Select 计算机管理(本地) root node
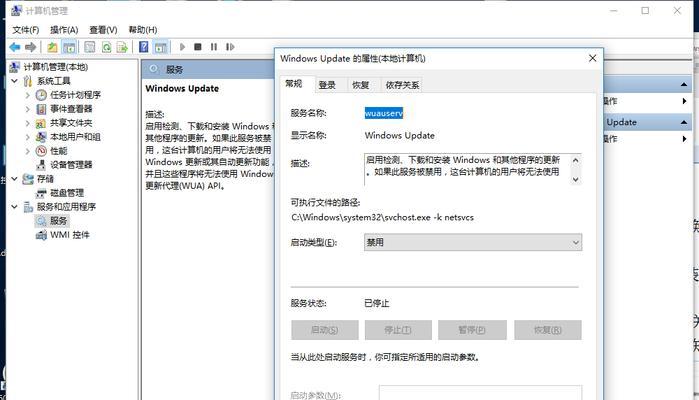The height and width of the screenshot is (400, 699). 56,67
